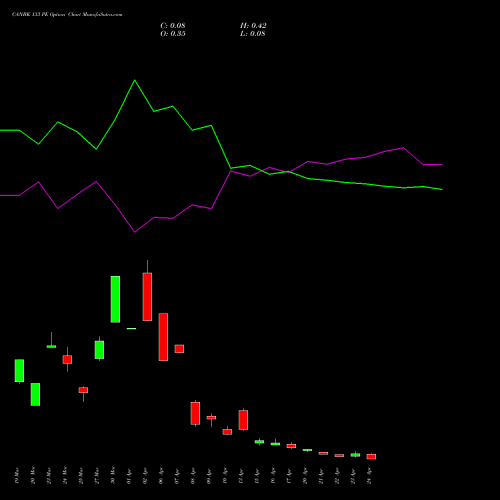Image resolution: width=500 pixels, height=500 pixels.
Task: Click the '24 Apr' date axis label
Action: 369,476
